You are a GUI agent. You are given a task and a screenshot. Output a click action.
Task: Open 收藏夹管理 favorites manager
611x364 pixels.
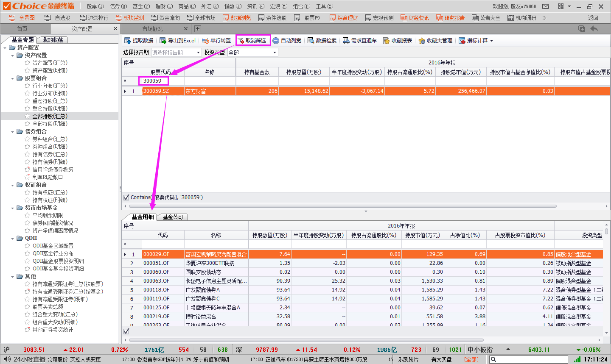pos(422,41)
